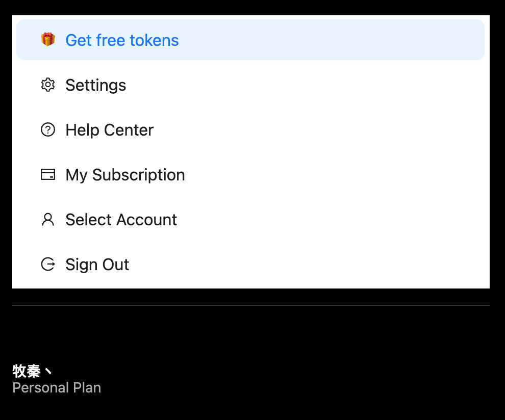Click the horizontal divider line above the username

(x=250, y=305)
